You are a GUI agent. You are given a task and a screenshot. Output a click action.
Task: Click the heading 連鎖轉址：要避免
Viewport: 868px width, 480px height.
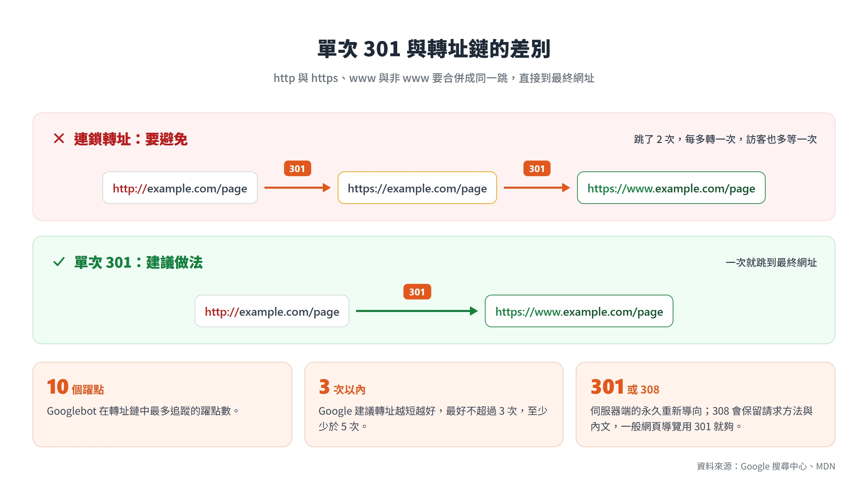click(131, 139)
